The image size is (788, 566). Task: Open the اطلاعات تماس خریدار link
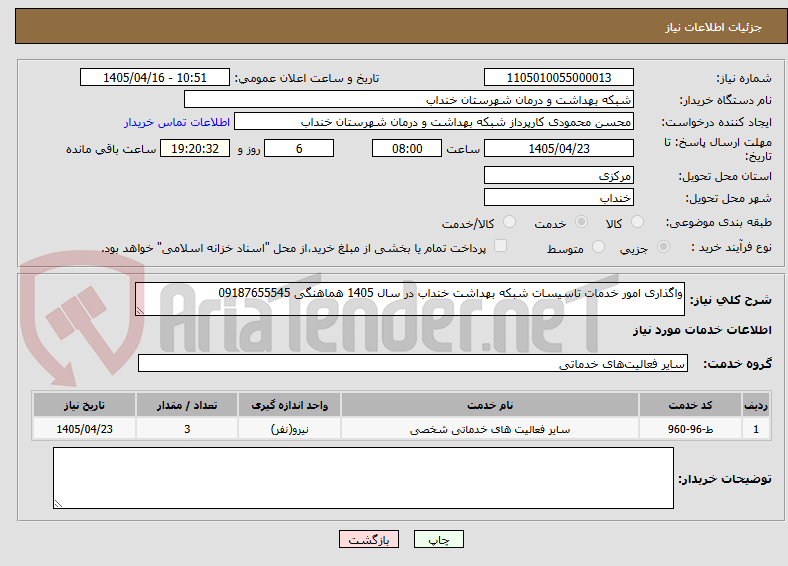pos(177,122)
